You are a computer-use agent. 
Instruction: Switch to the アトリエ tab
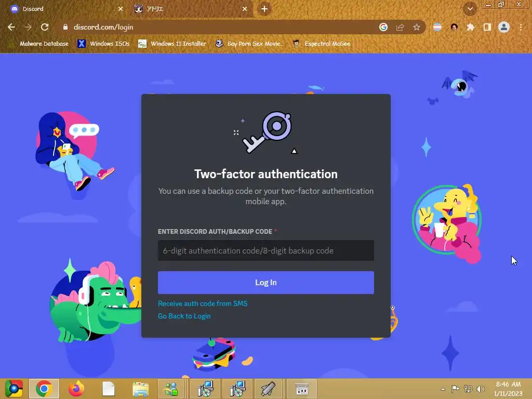pyautogui.click(x=191, y=9)
